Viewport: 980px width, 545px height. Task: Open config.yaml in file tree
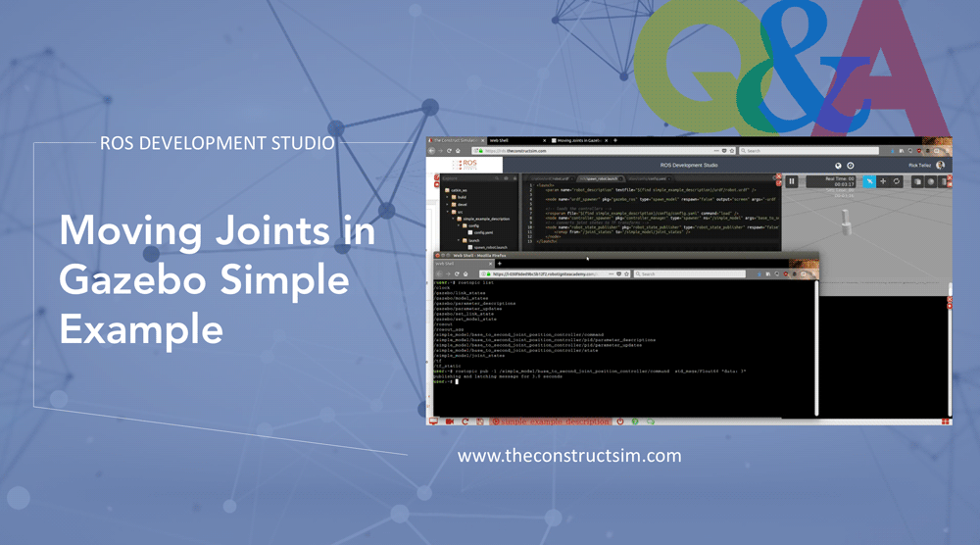(x=480, y=232)
